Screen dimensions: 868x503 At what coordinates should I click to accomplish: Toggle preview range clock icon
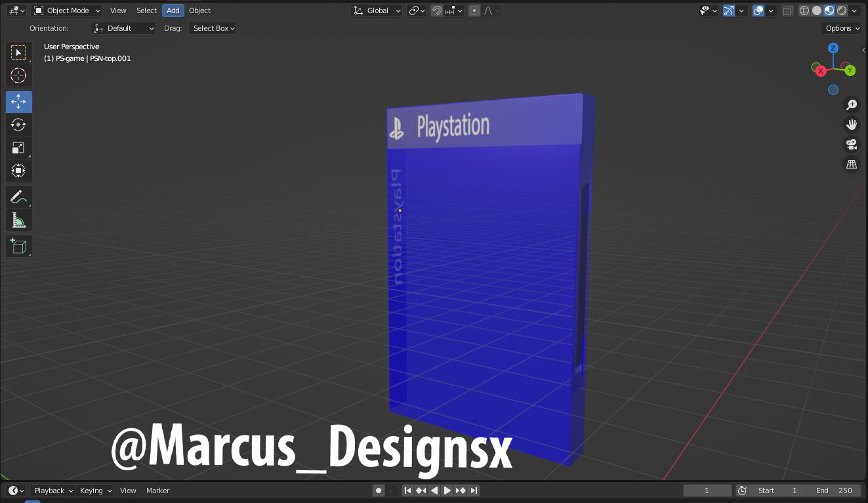(742, 491)
